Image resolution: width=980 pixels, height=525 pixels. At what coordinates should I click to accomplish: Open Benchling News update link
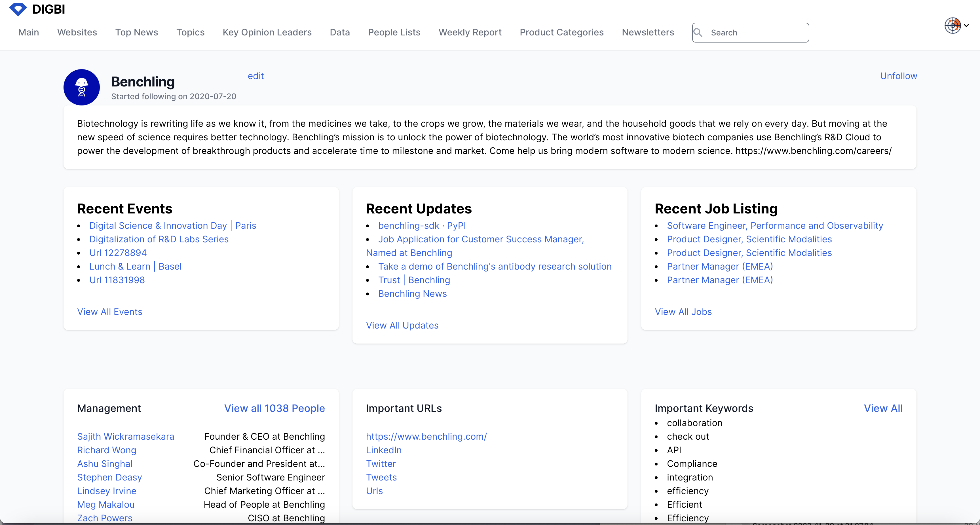(x=412, y=294)
